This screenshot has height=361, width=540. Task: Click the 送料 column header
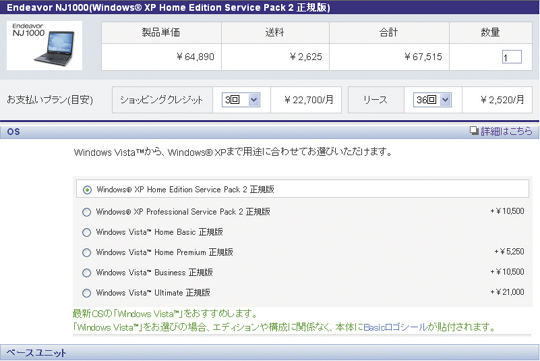pyautogui.click(x=275, y=33)
